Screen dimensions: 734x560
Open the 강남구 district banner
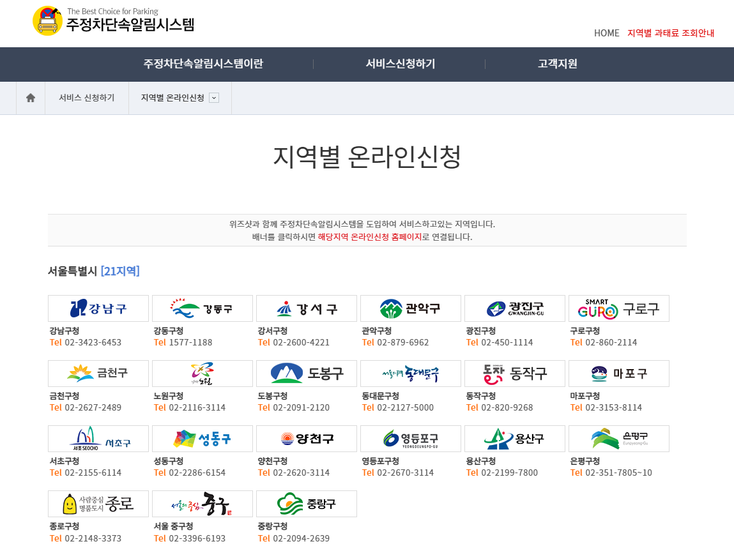(x=98, y=308)
